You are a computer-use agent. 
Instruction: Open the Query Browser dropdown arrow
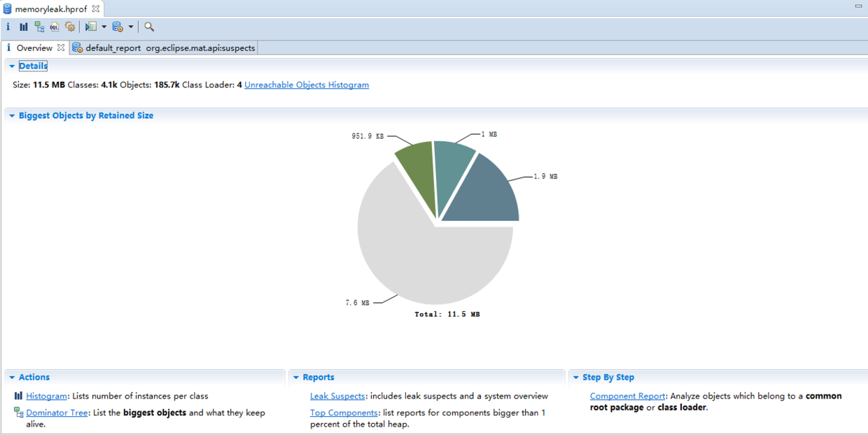(131, 27)
